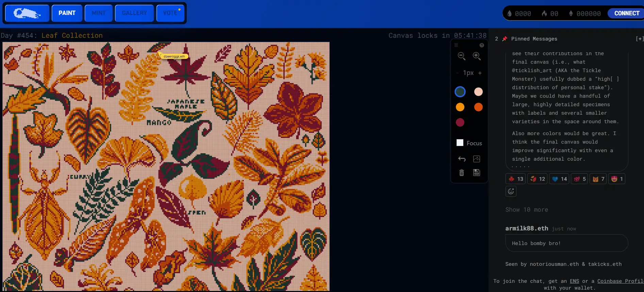Click the floppy disk save icon
644x292 pixels.
coord(477,173)
